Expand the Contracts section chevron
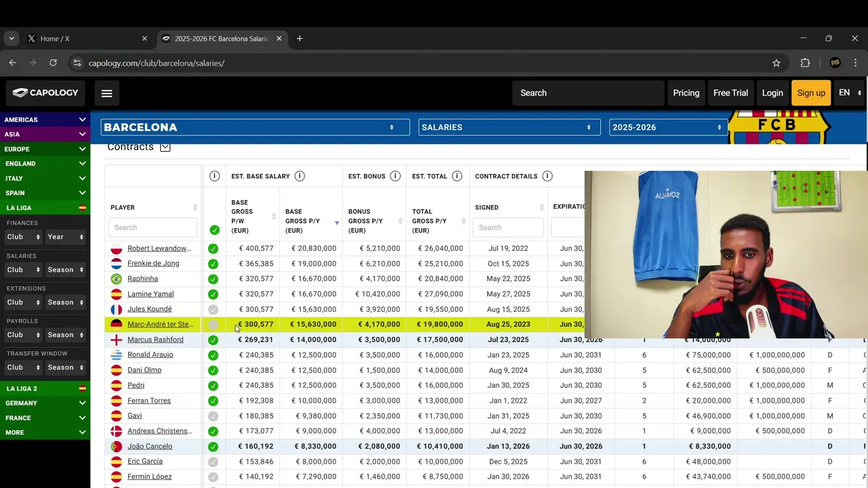This screenshot has height=488, width=868. (x=165, y=147)
